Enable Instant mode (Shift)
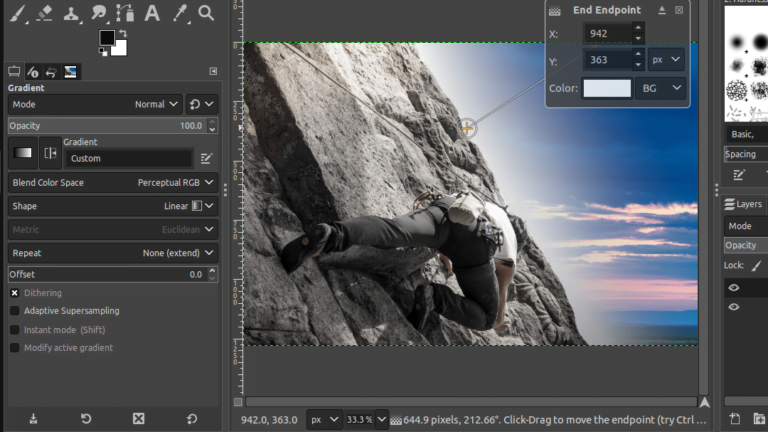The height and width of the screenshot is (432, 768). tap(15, 330)
